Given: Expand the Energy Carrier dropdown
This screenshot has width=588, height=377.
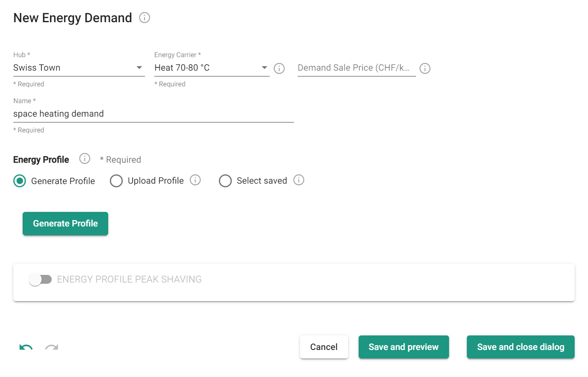Looking at the screenshot, I should tap(212, 68).
